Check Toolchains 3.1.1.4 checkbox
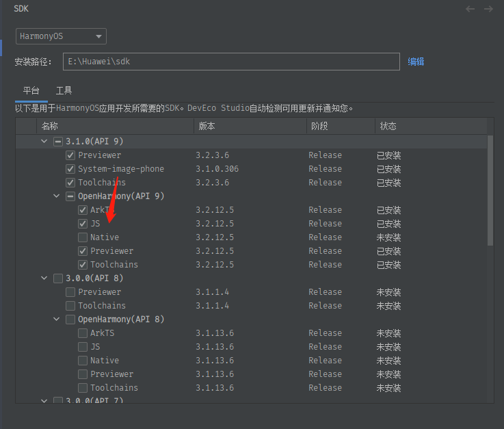 70,306
